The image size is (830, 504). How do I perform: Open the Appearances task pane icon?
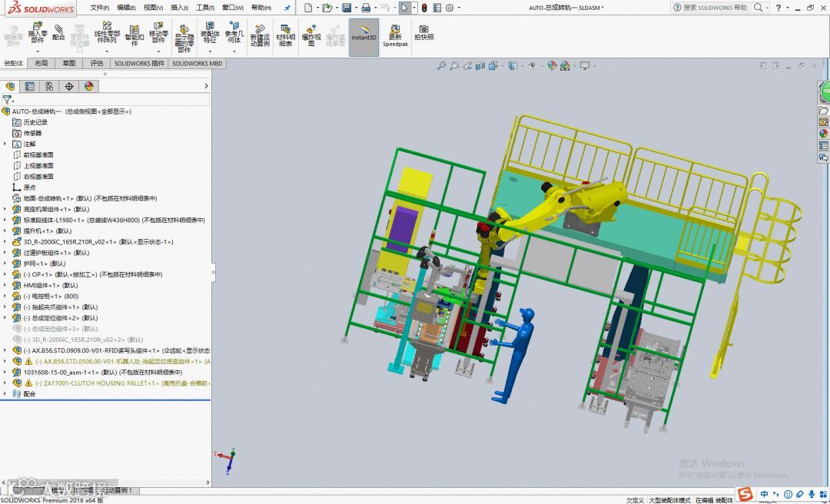point(823,134)
